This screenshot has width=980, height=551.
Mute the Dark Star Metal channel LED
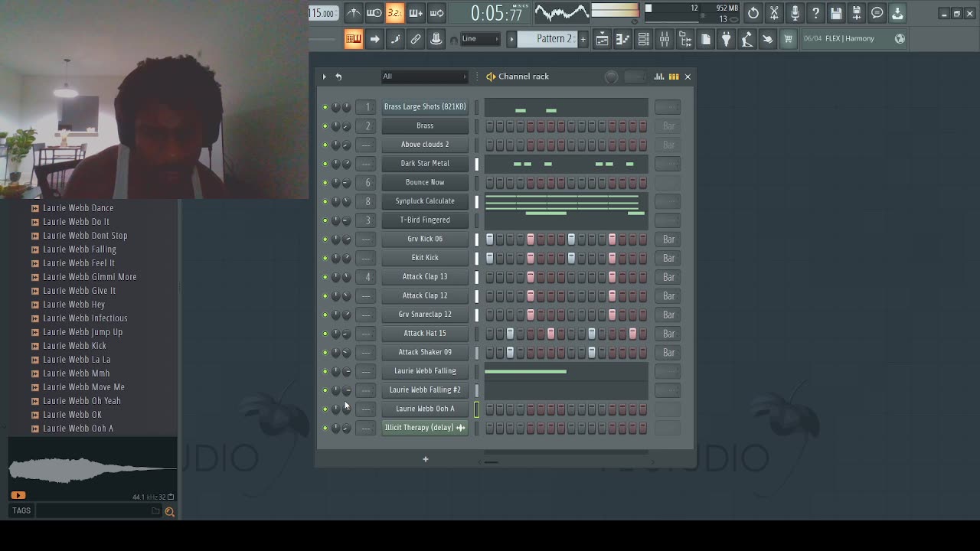325,164
